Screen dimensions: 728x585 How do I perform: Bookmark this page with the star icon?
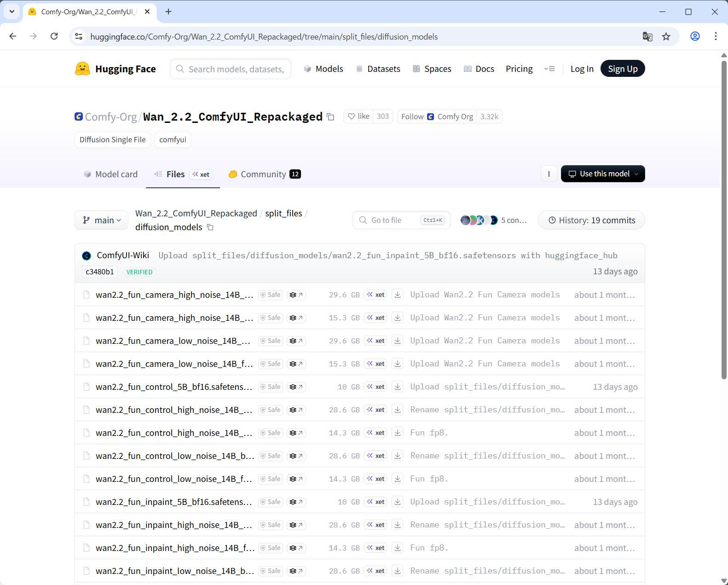click(666, 36)
